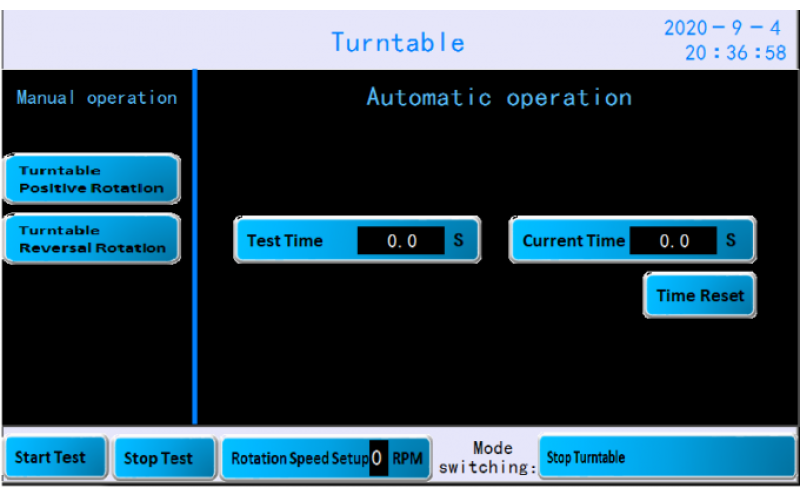Click the Time Reset button
Viewport: 800px width, 500px height.
coord(699,295)
